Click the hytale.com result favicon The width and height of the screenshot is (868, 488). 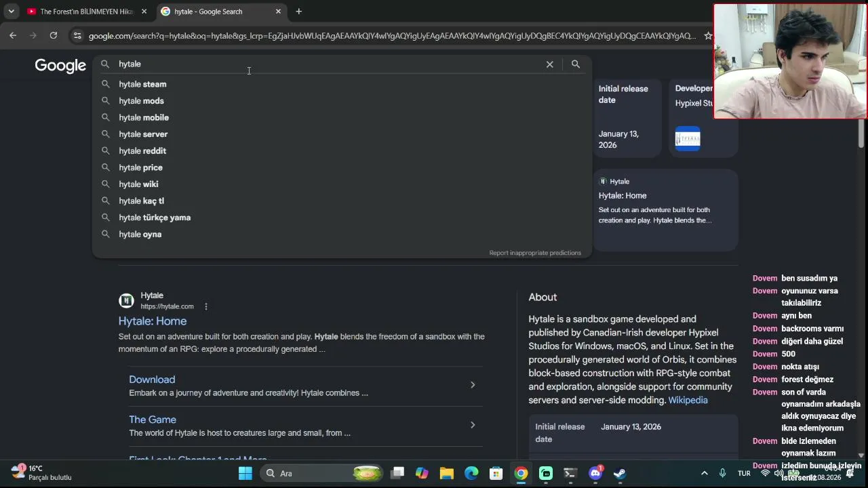[126, 300]
